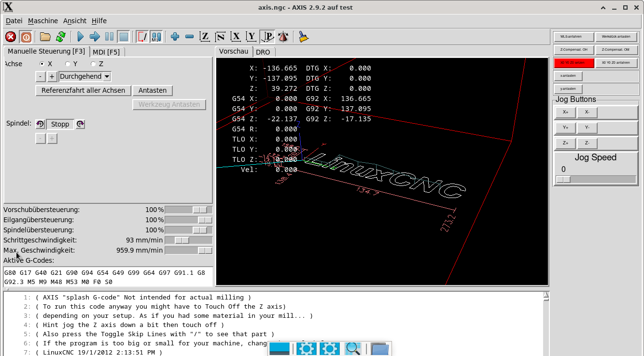Screen dimensions: 644x356
Task: Click Referenzfahrt aller Achsen button
Action: (83, 90)
